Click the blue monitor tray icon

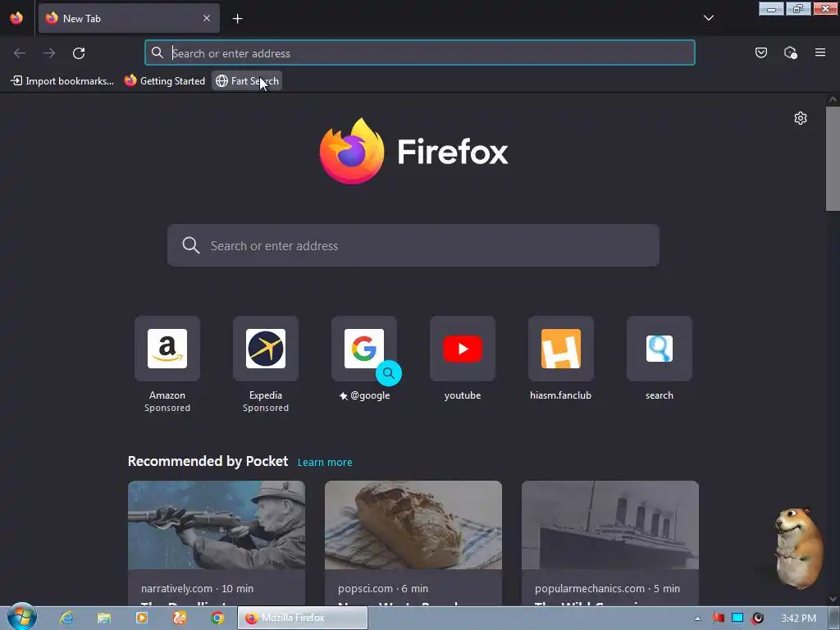coord(737,618)
